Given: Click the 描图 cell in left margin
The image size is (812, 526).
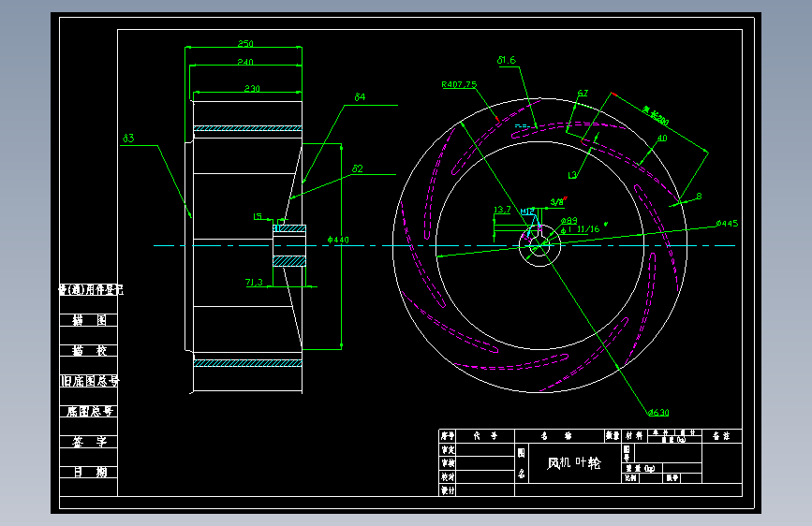Looking at the screenshot, I should click(89, 320).
